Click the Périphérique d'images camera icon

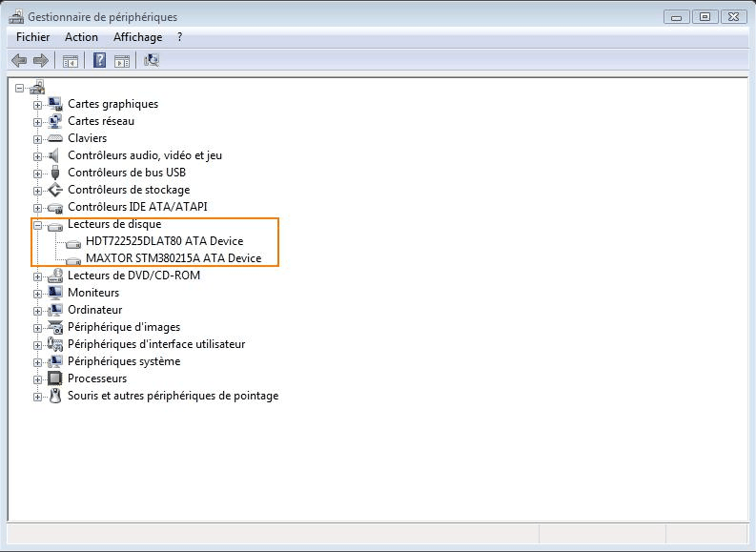pyautogui.click(x=55, y=327)
